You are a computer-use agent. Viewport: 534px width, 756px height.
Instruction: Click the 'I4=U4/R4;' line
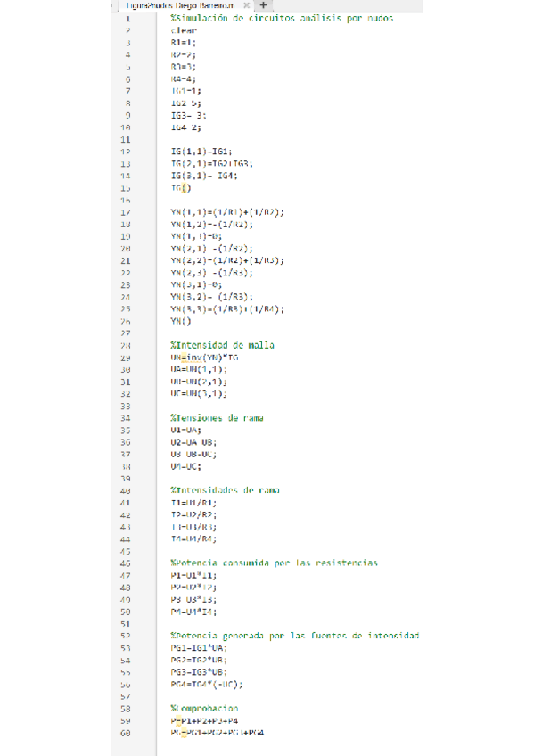tap(193, 539)
